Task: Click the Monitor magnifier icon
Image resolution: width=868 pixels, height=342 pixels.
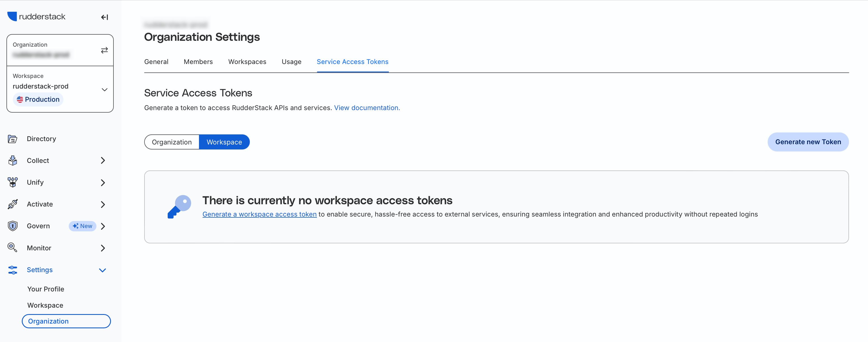Action: [13, 248]
